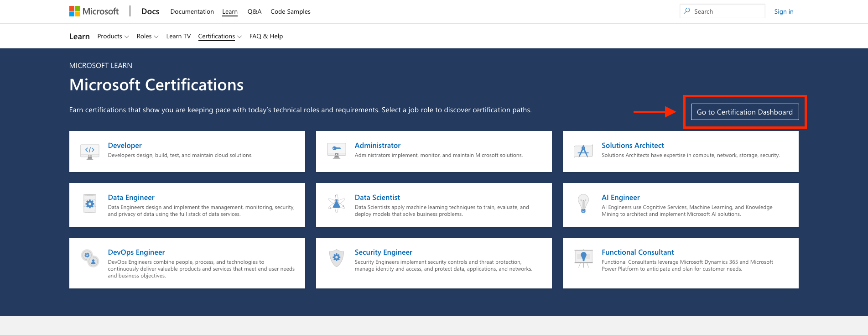Image resolution: width=868 pixels, height=335 pixels.
Task: Expand the Roles dropdown menu
Action: pyautogui.click(x=147, y=37)
